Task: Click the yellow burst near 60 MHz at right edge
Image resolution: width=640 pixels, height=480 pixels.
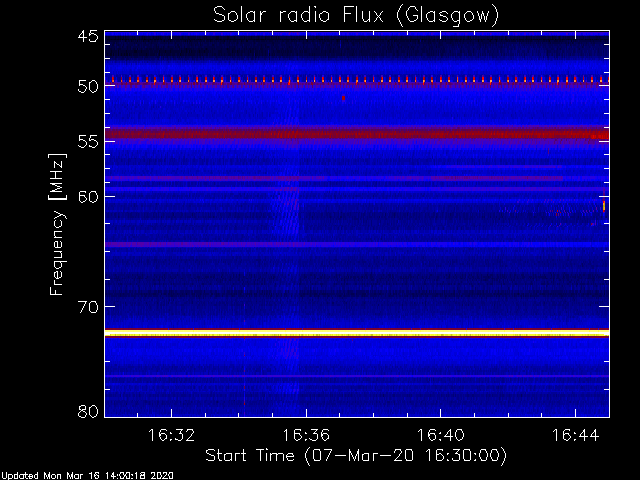Action: click(x=604, y=204)
